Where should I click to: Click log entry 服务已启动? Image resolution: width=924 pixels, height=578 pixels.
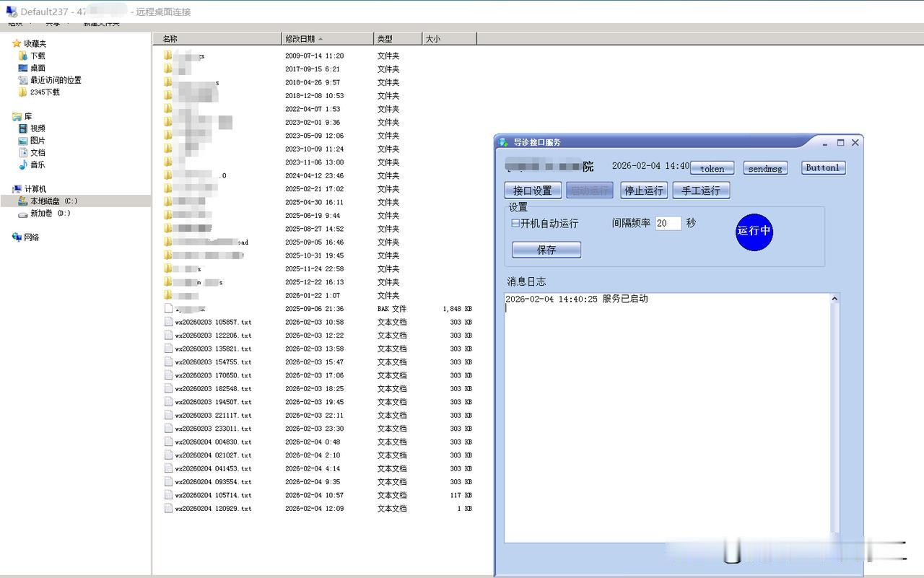click(x=625, y=299)
